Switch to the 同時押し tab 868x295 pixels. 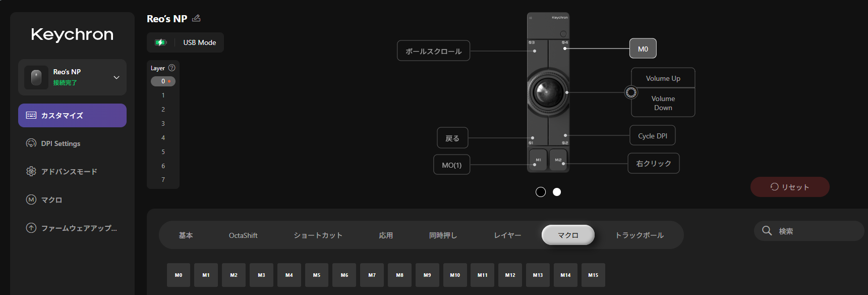[443, 235]
